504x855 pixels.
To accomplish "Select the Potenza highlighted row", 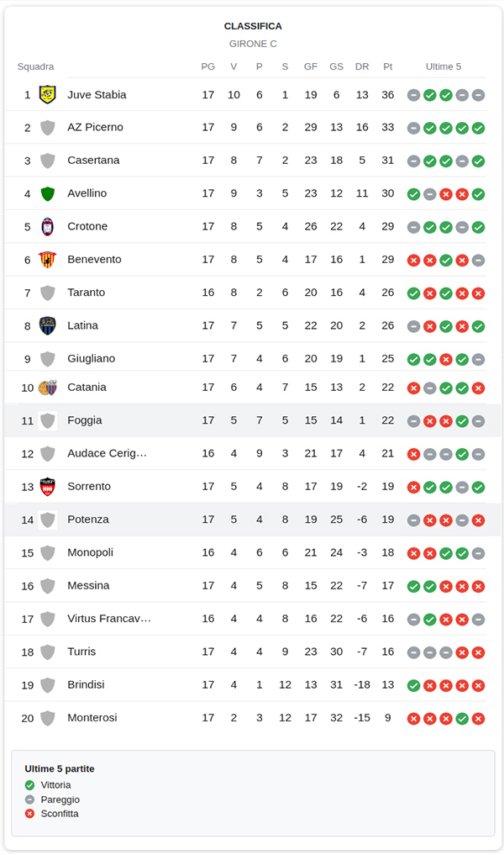I will pyautogui.click(x=252, y=520).
